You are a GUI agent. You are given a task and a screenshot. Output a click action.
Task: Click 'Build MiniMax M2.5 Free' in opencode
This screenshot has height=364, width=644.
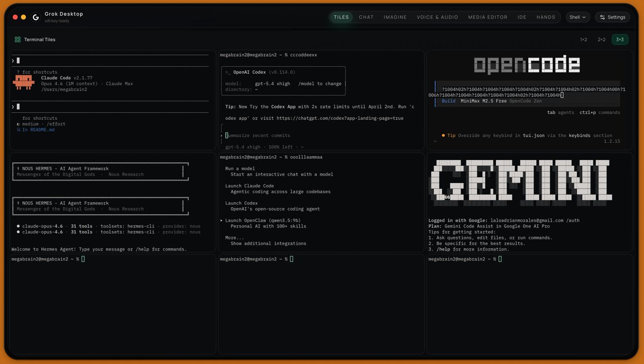[474, 101]
